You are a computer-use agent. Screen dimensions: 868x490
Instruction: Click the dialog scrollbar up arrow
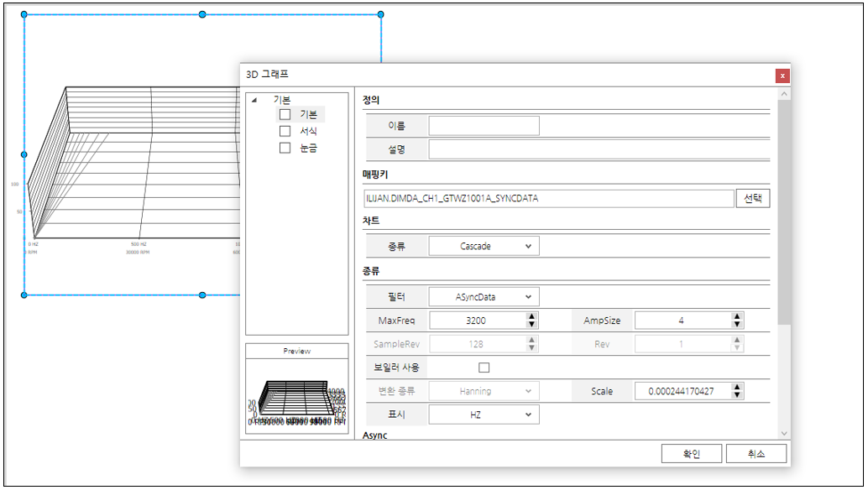pyautogui.click(x=784, y=94)
